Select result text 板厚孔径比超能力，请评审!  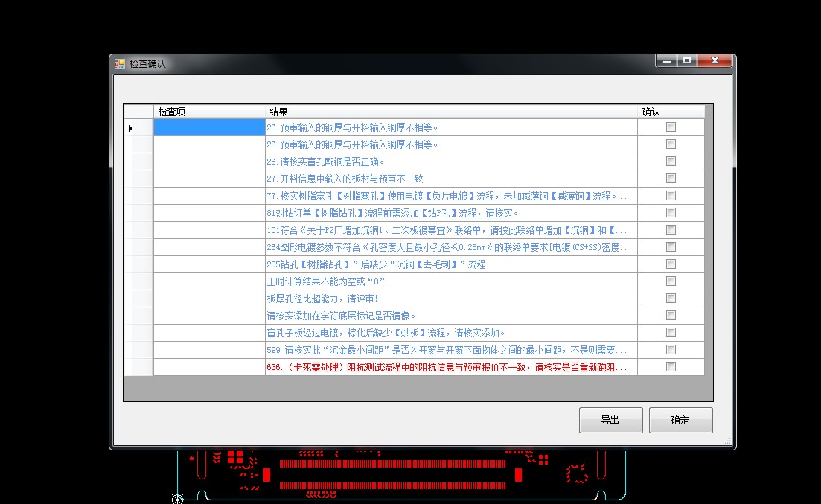point(322,299)
